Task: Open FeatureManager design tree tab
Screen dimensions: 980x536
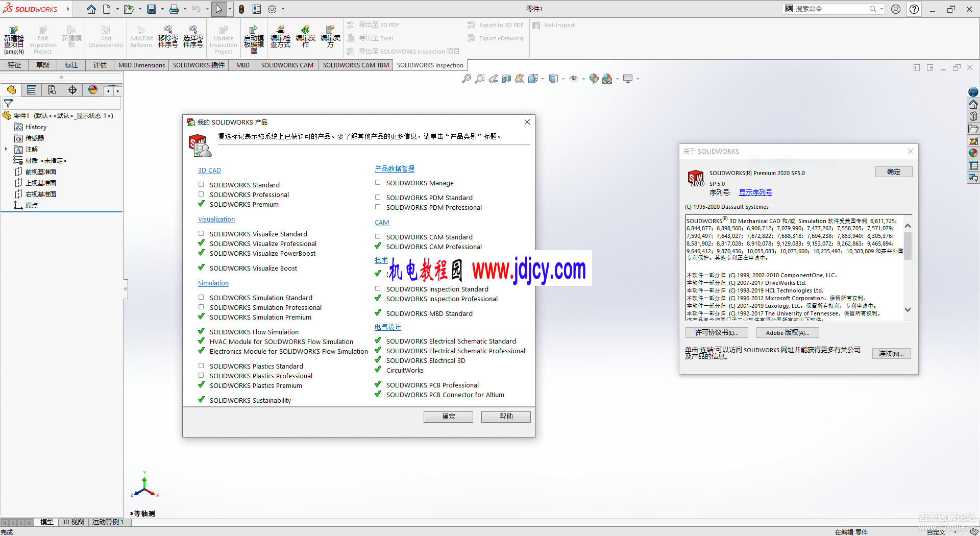Action: point(11,90)
